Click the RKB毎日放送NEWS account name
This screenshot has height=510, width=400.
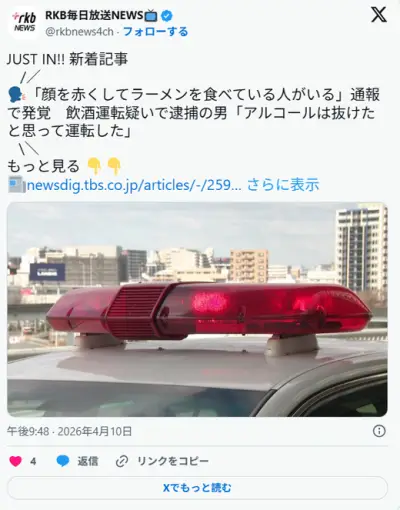(94, 15)
